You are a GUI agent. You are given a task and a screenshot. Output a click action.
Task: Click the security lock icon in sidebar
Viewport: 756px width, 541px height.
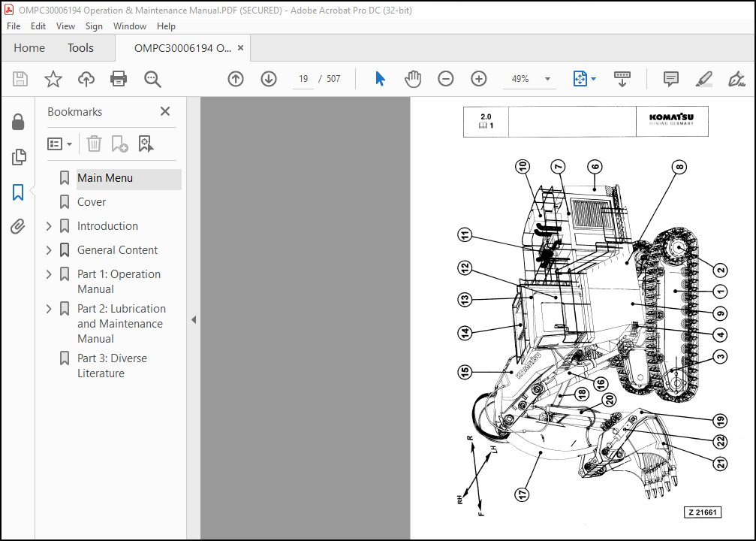point(18,122)
